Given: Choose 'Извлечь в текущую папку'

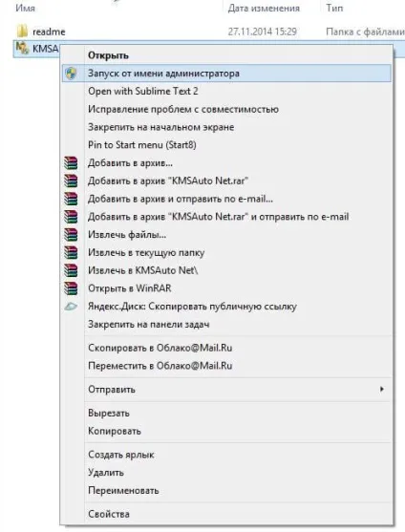Looking at the screenshot, I should (226, 253).
